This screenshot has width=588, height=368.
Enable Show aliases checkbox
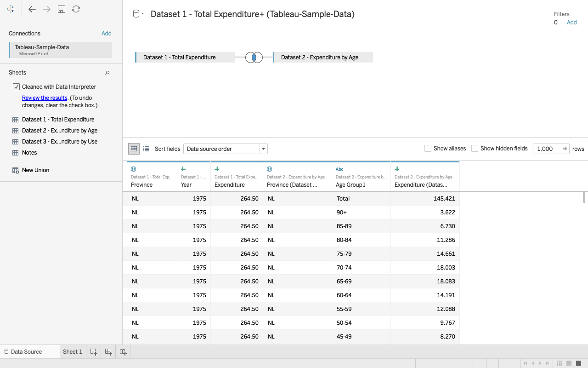[428, 149]
